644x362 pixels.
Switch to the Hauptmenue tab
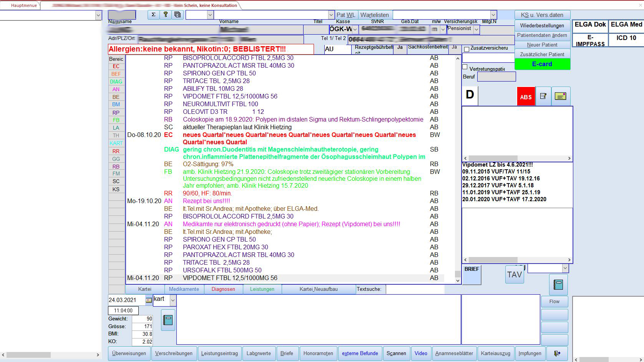click(x=24, y=5)
